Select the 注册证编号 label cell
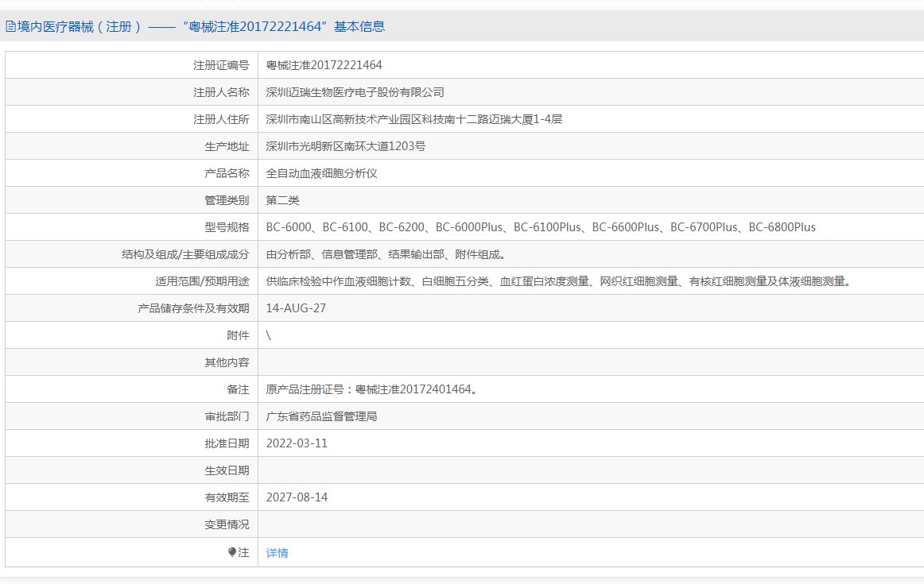924x584 pixels. 221,65
